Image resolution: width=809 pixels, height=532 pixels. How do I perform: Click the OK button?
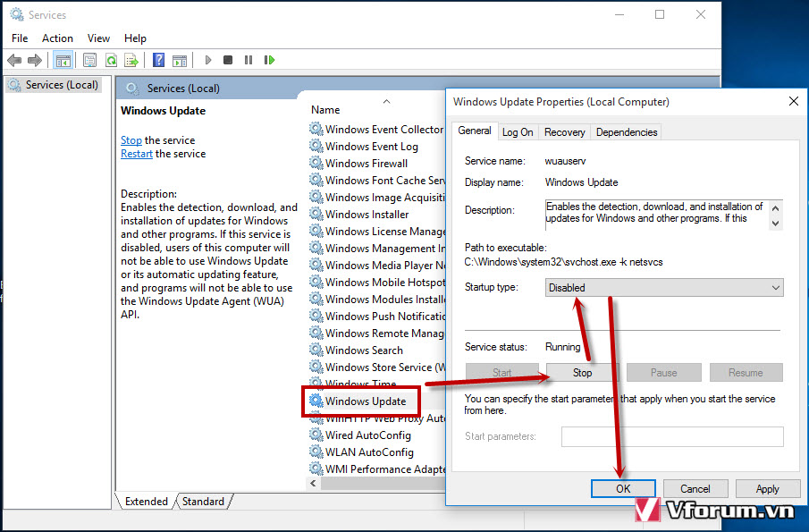(623, 489)
